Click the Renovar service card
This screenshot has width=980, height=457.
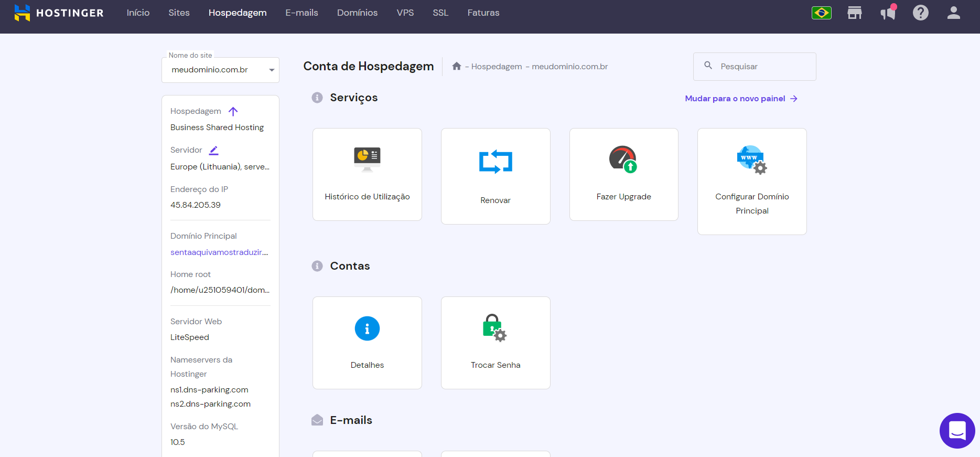click(x=496, y=176)
